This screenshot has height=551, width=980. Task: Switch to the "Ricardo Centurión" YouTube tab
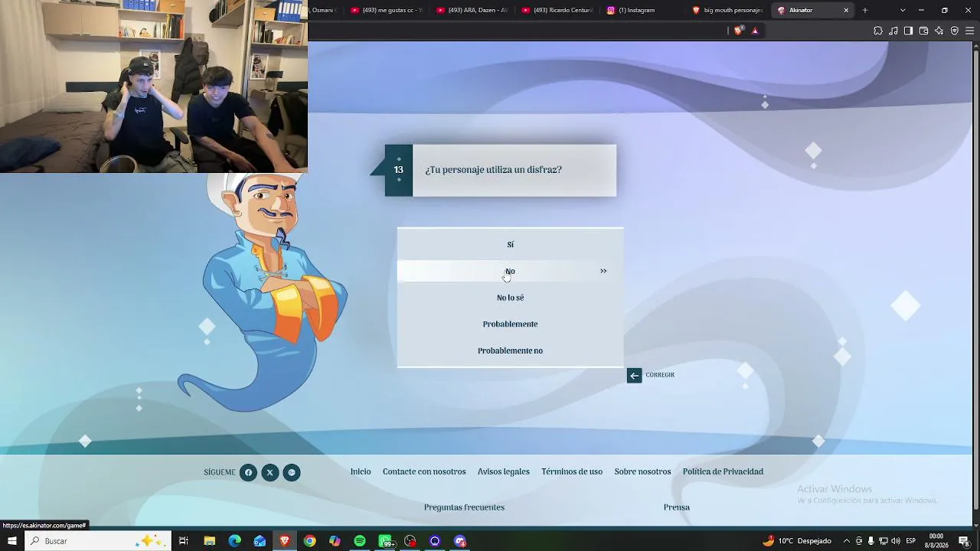[x=557, y=10]
